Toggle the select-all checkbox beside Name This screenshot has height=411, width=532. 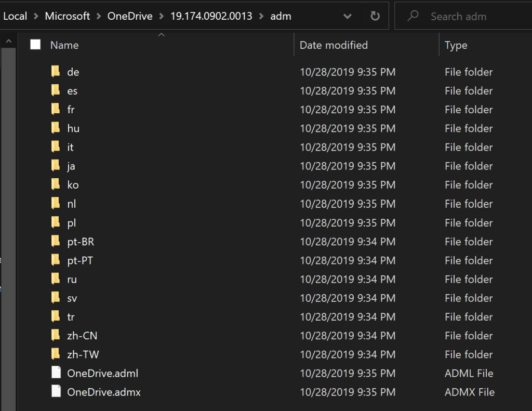(x=35, y=45)
